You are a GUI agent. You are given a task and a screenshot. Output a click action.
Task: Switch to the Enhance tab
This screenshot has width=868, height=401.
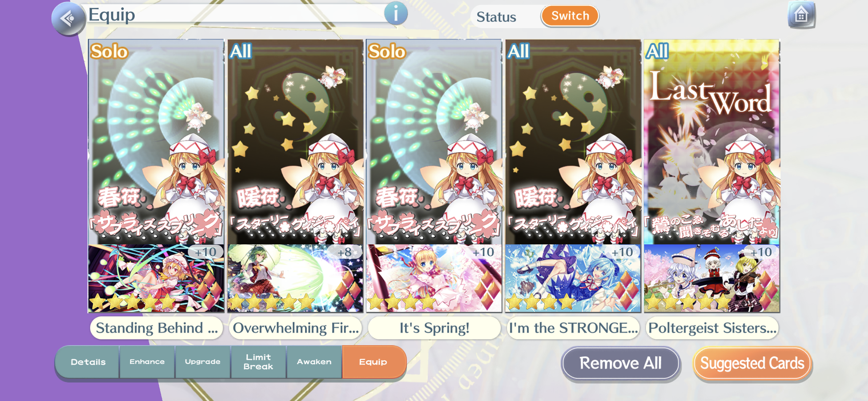coord(147,362)
